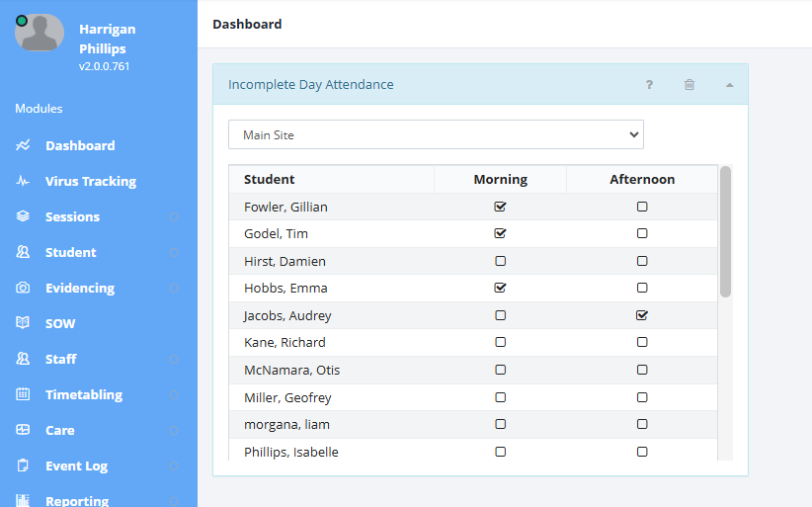Screen dimensions: 812x507
Task: Select the name Kane, Richard
Action: click(284, 342)
